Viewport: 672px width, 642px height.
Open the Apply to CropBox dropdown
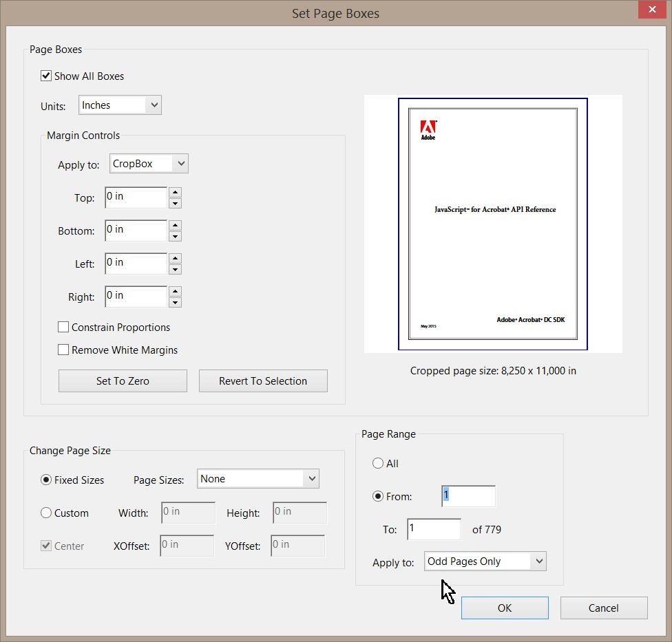(x=149, y=164)
